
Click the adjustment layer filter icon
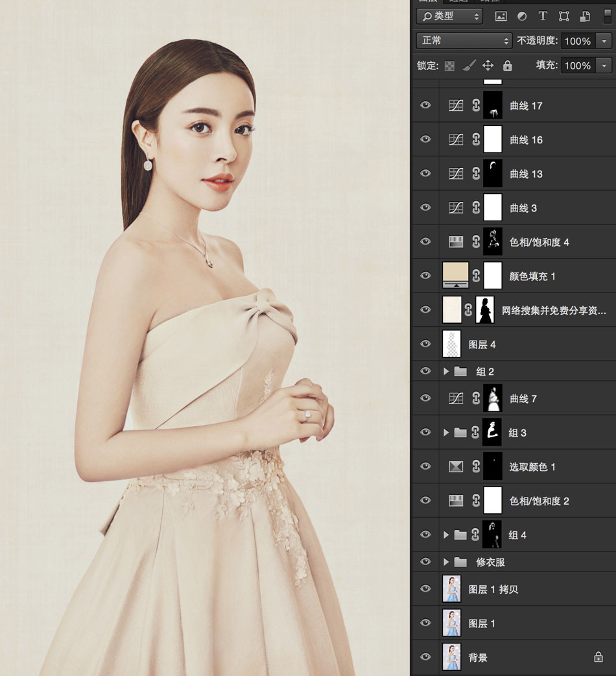(x=522, y=16)
